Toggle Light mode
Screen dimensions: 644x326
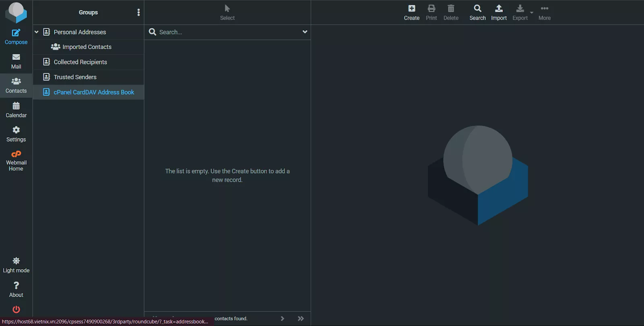(x=16, y=265)
